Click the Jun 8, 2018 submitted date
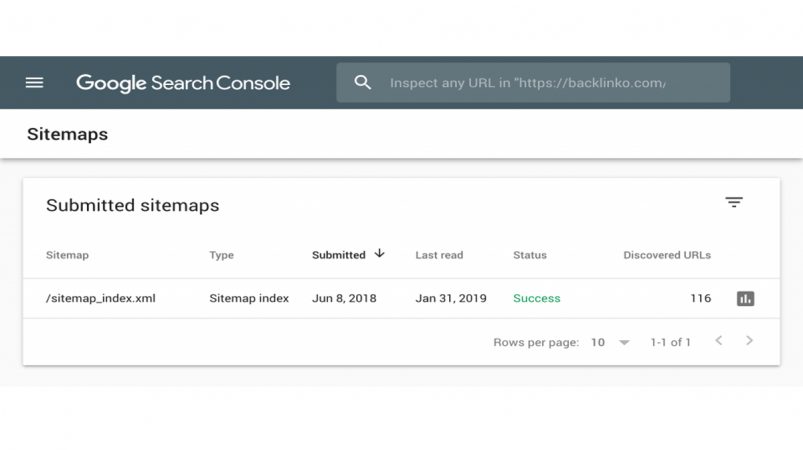This screenshot has height=450, width=803. pos(344,298)
